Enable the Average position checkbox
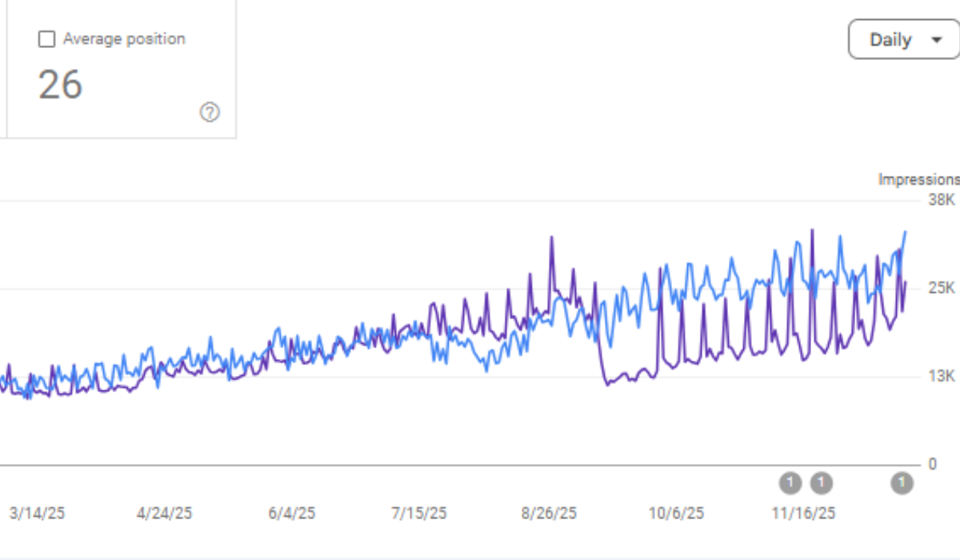Screen dimensions: 960x560 point(48,38)
